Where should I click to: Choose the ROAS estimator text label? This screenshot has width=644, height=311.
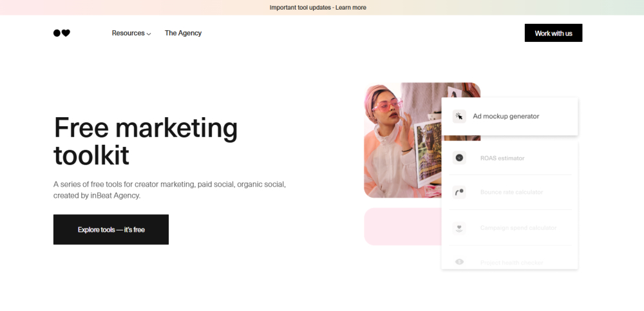pos(502,158)
